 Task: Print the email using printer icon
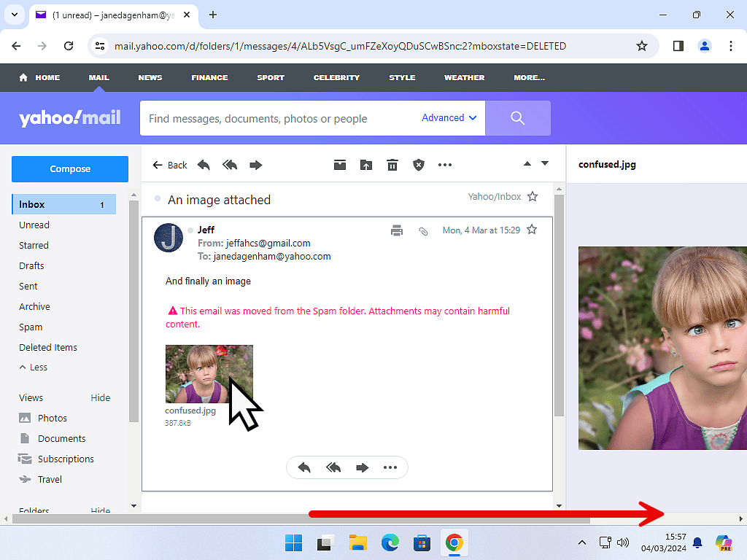397,230
